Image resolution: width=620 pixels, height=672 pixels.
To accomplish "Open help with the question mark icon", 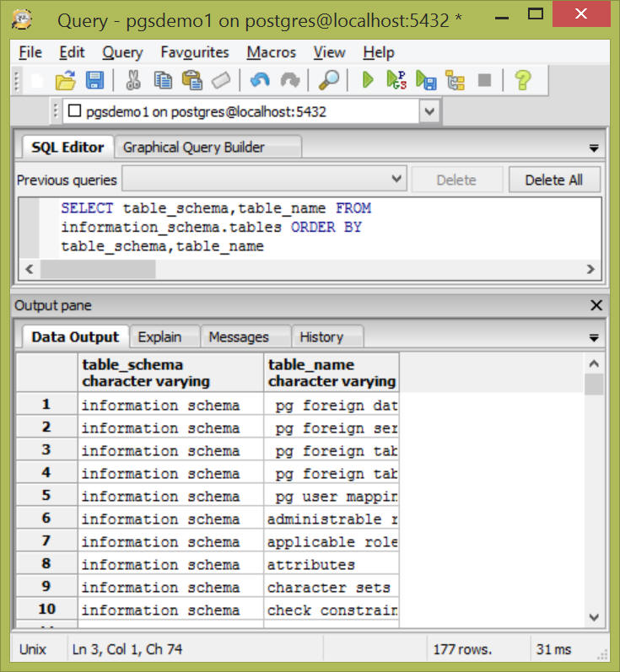I will pos(523,80).
